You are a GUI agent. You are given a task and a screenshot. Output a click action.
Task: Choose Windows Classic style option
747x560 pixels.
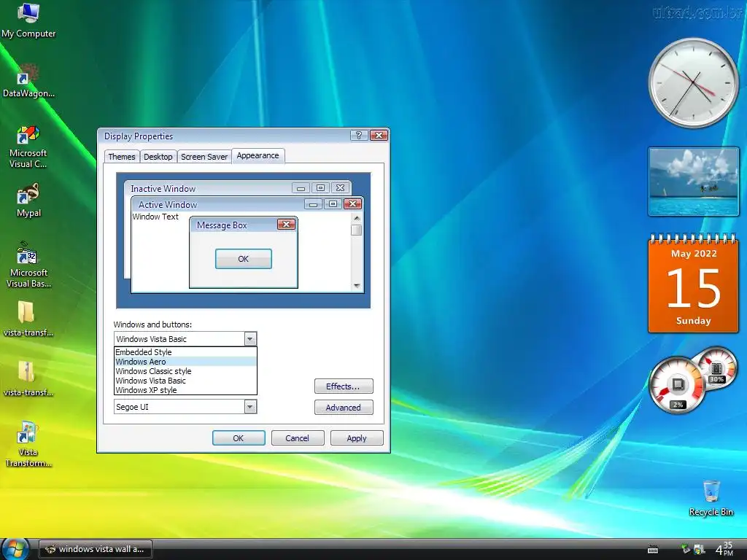pos(185,371)
